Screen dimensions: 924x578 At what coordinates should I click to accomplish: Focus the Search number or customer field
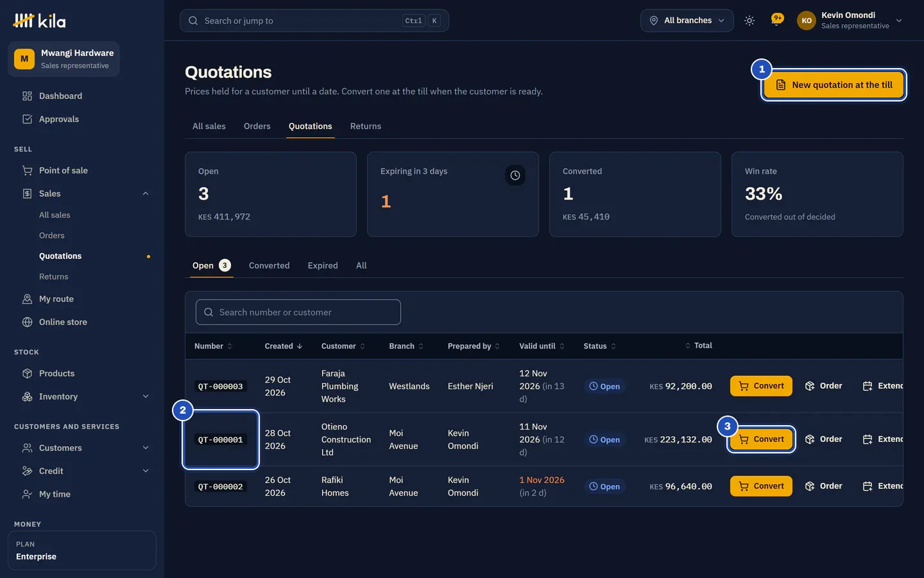[298, 312]
